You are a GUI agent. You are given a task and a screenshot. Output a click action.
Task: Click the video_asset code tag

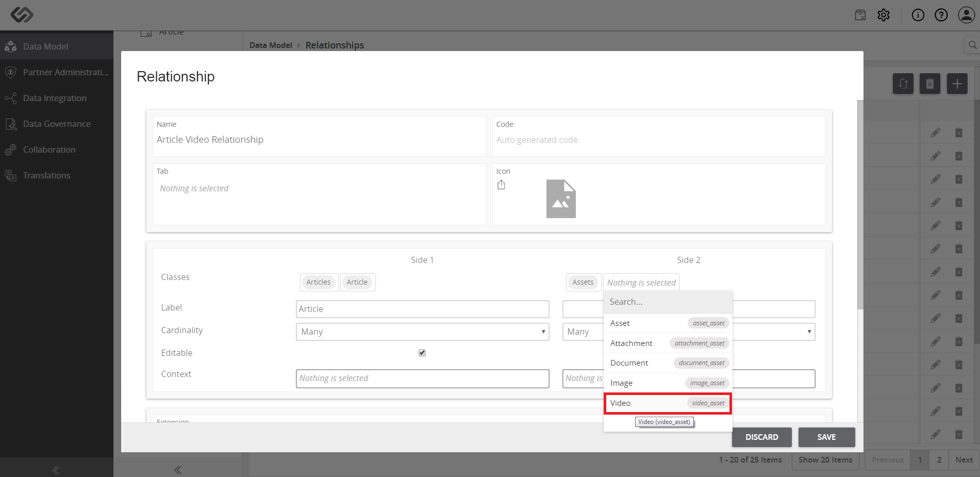708,403
